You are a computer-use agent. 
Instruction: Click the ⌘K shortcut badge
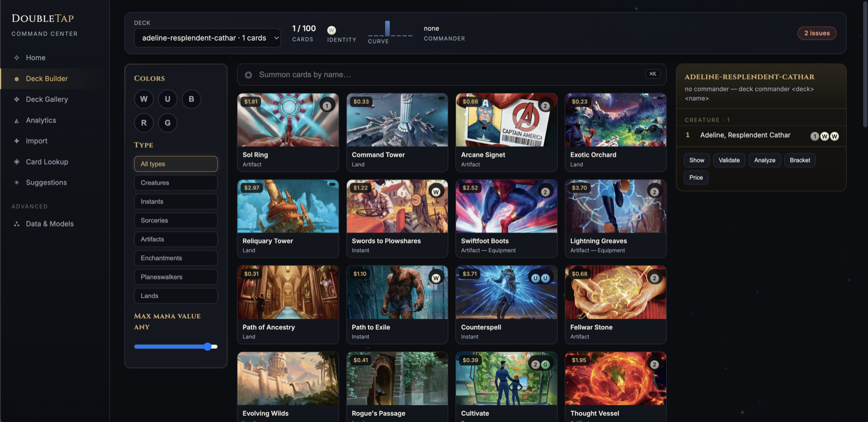653,74
